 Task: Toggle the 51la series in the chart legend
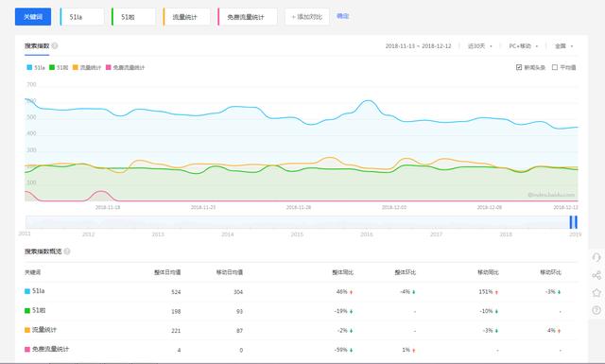(36, 67)
